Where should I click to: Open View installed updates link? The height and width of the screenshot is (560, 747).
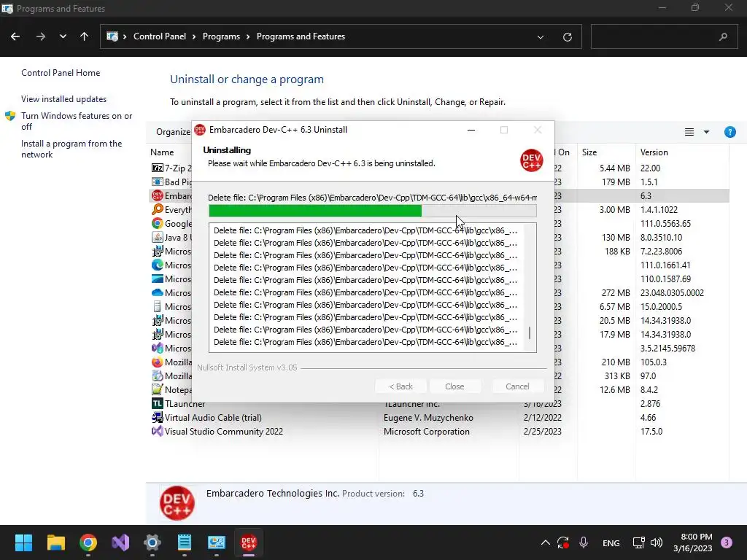point(64,99)
